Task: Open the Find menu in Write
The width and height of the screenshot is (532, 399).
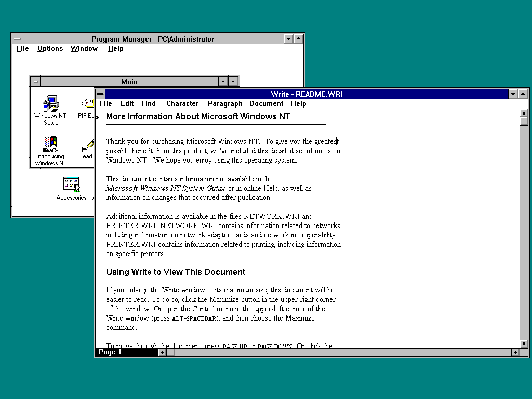Action: [148, 104]
